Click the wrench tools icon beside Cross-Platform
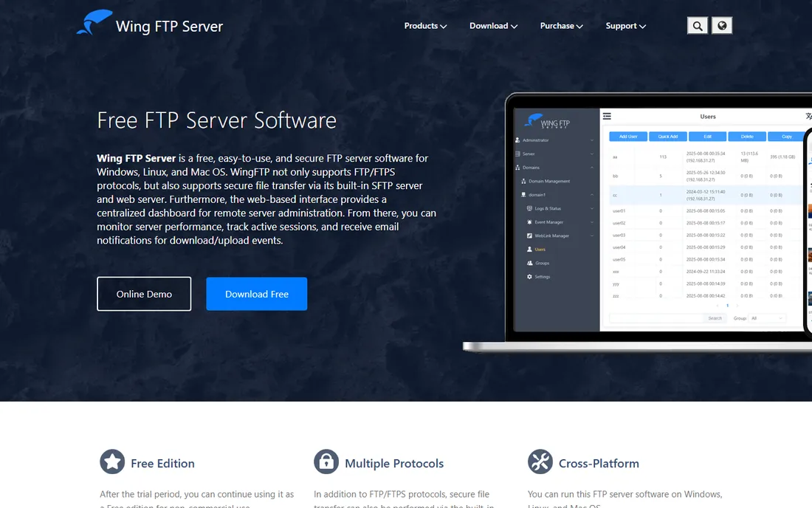This screenshot has width=812, height=508. [x=540, y=462]
